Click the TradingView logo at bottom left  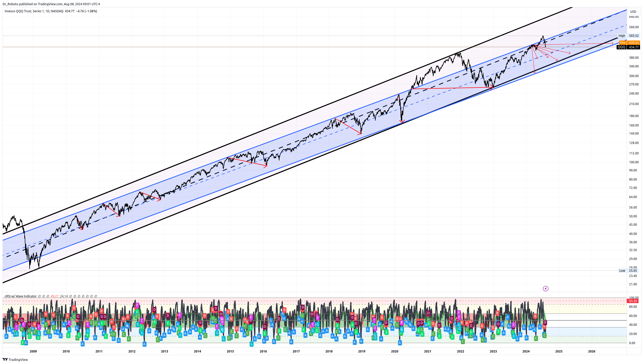[x=15, y=360]
